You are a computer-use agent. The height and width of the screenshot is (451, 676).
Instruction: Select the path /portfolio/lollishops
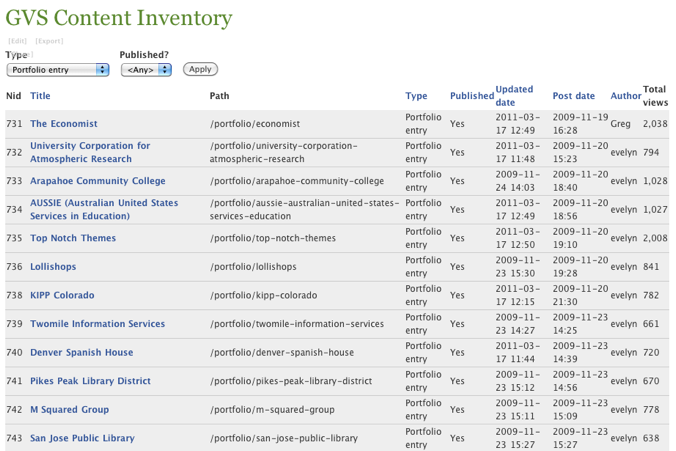tap(253, 266)
